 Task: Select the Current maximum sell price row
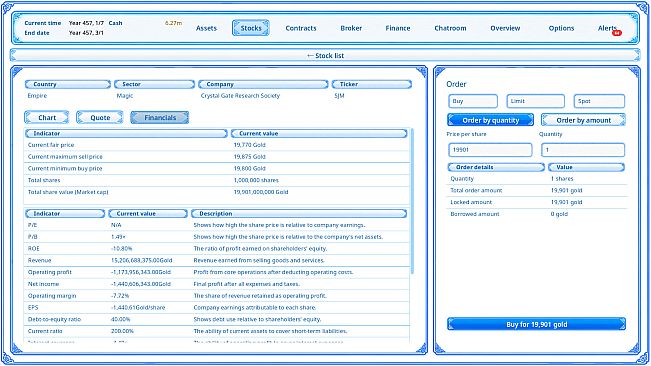(x=217, y=157)
